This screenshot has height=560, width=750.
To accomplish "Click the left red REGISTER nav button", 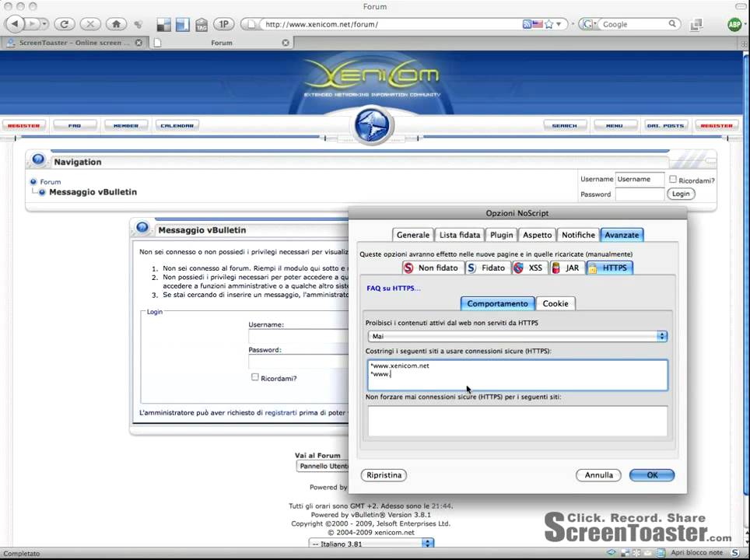I will click(x=24, y=125).
